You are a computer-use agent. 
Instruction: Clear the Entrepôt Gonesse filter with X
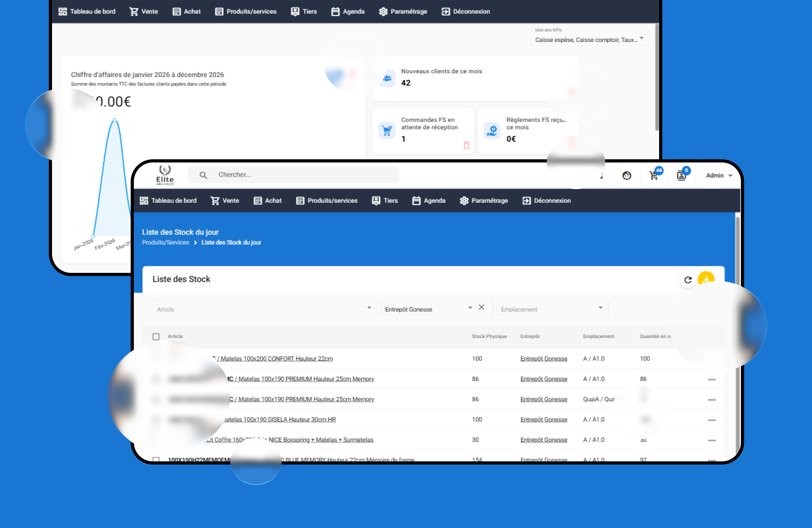481,307
